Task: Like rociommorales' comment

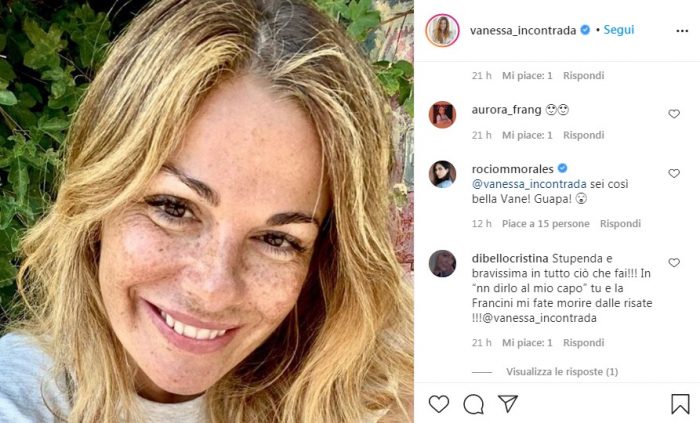Action: (674, 173)
